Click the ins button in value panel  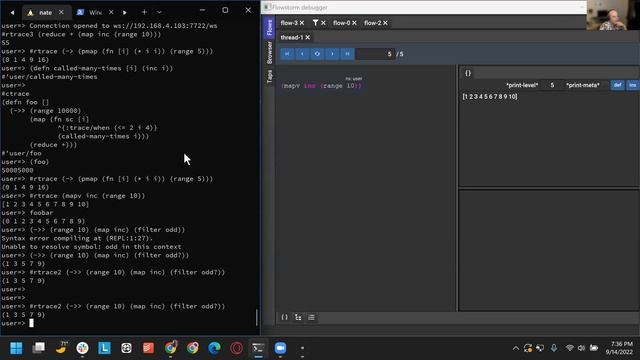coord(633,85)
